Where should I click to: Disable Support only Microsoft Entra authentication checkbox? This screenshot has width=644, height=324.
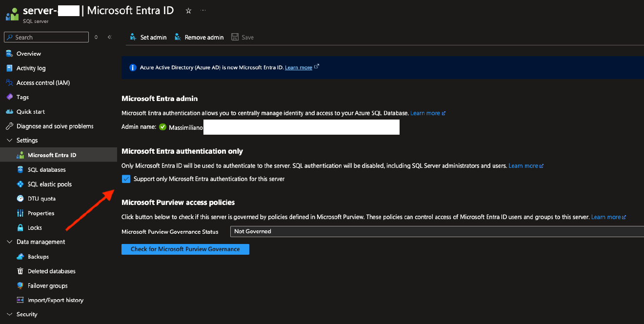[x=126, y=179]
